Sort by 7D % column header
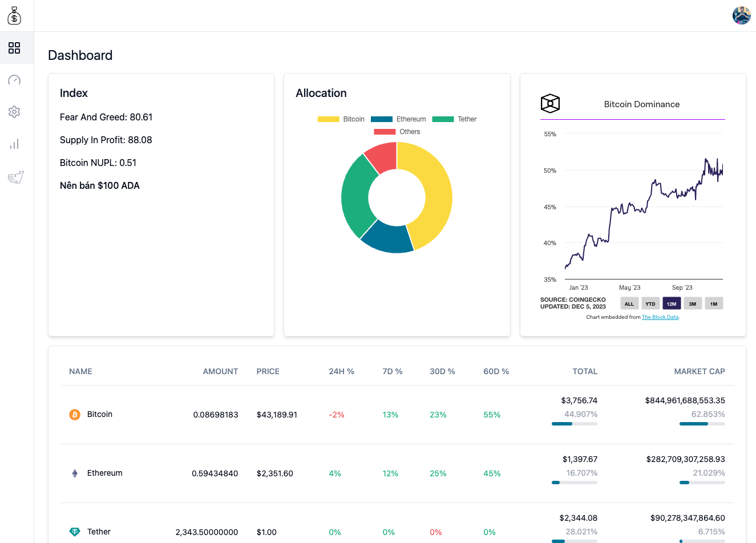 coord(392,371)
